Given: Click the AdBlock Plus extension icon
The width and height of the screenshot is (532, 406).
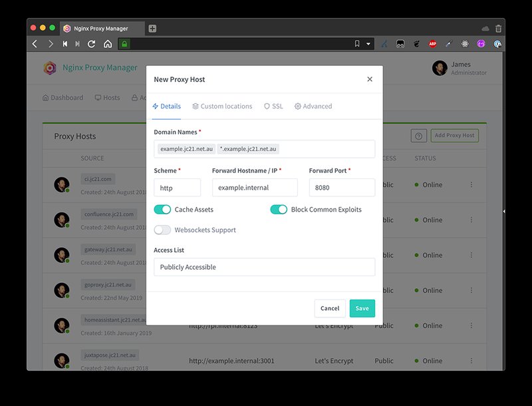Looking at the screenshot, I should [432, 44].
